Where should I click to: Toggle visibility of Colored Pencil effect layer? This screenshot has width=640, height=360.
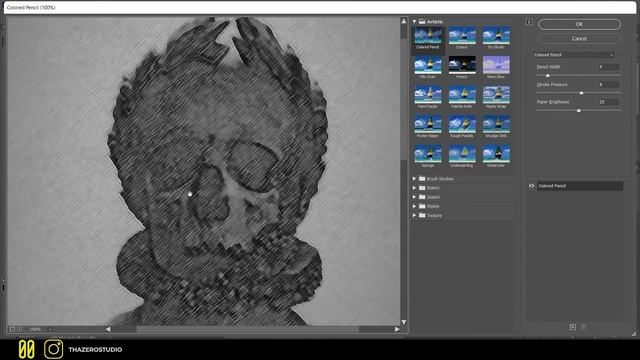[x=531, y=186]
